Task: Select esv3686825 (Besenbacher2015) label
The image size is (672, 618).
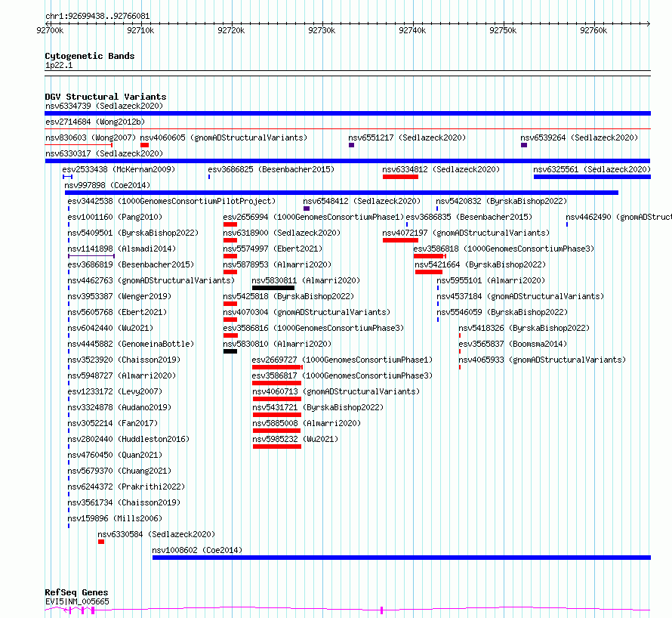Action: click(x=271, y=169)
